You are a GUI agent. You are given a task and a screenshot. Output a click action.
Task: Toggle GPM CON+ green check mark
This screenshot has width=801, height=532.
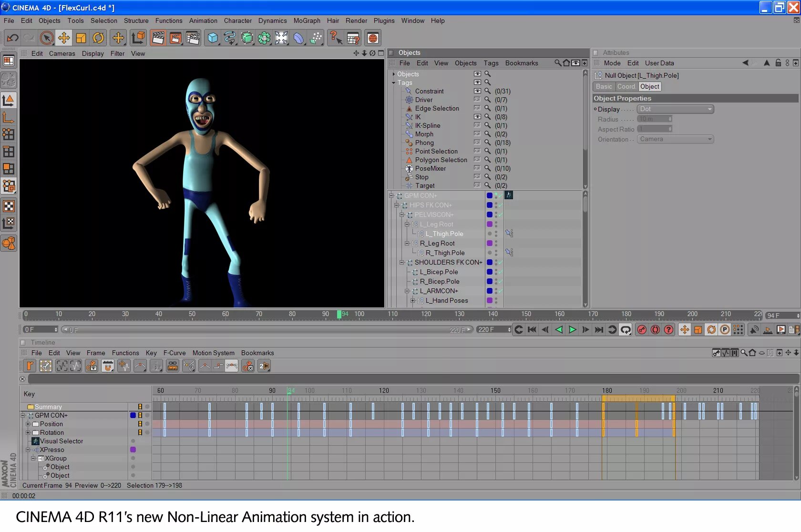(x=500, y=195)
